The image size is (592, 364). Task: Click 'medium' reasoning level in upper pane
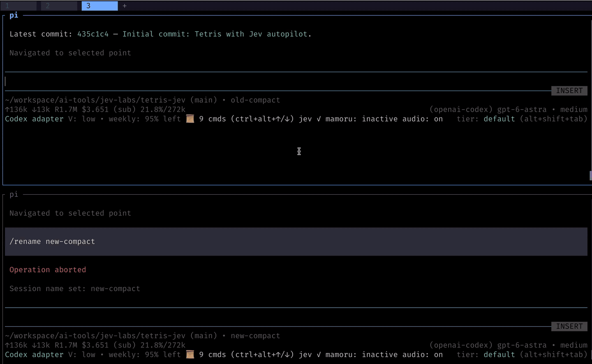[x=574, y=110]
